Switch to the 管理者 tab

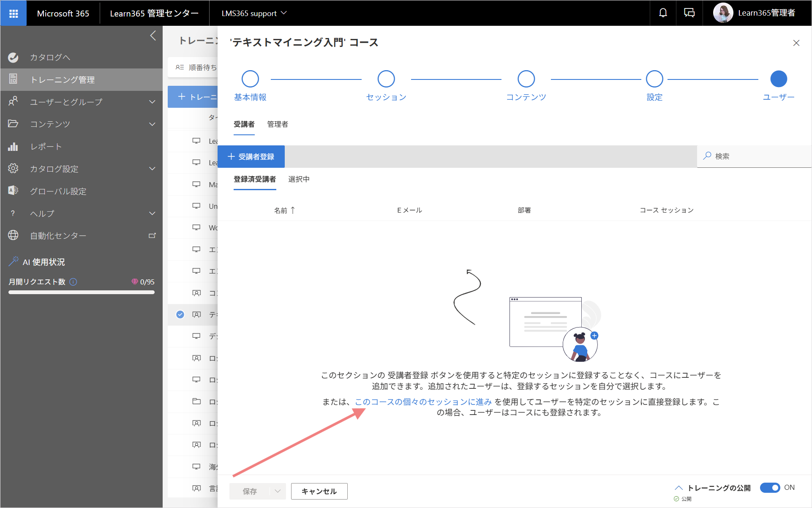[x=278, y=124]
